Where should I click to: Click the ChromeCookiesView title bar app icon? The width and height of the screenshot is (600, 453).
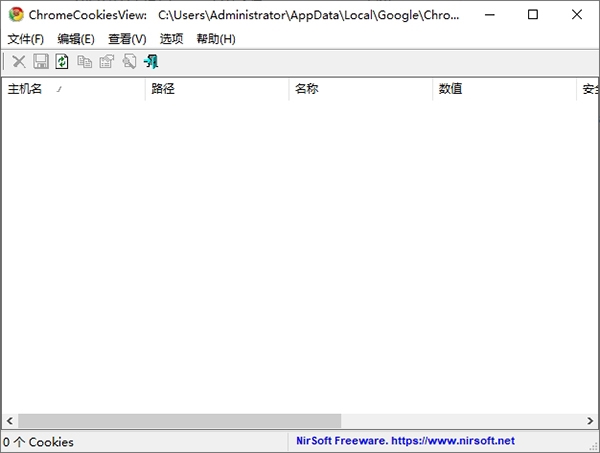16,15
